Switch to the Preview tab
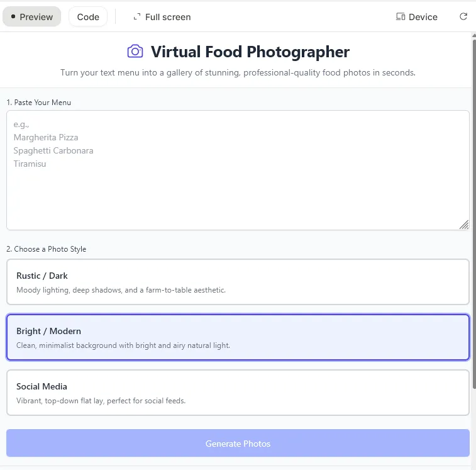 (32, 17)
